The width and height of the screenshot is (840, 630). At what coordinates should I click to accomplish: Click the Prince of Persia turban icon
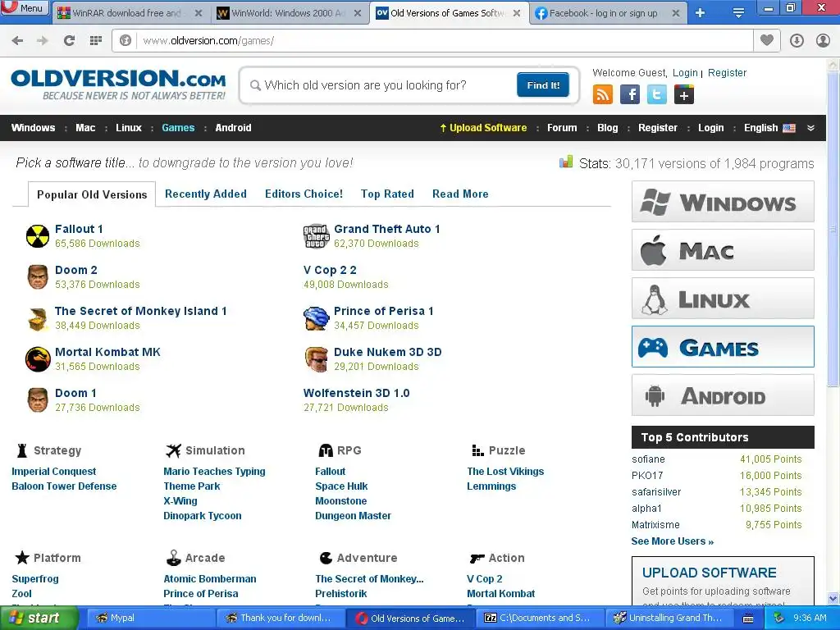(x=316, y=318)
